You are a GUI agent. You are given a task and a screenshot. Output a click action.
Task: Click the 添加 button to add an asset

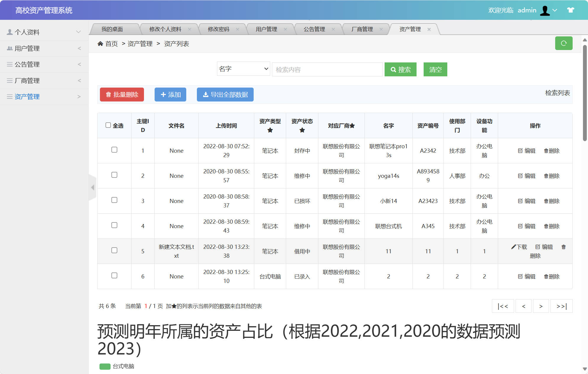tap(170, 94)
